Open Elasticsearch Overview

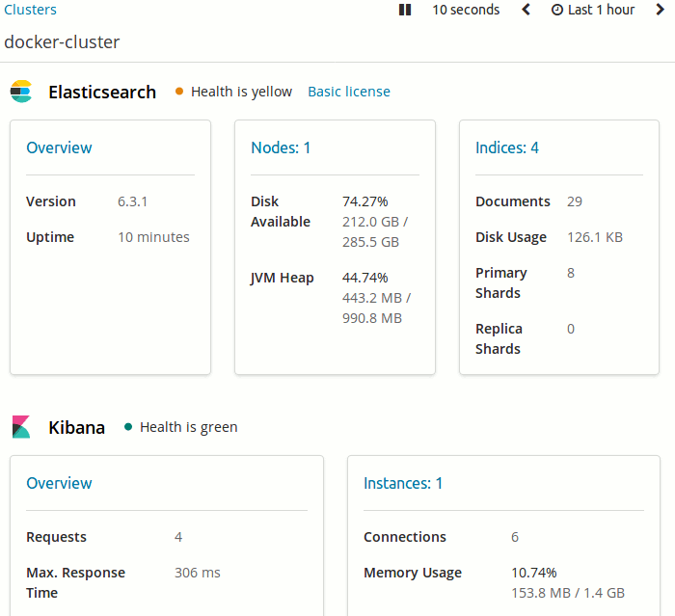click(59, 147)
